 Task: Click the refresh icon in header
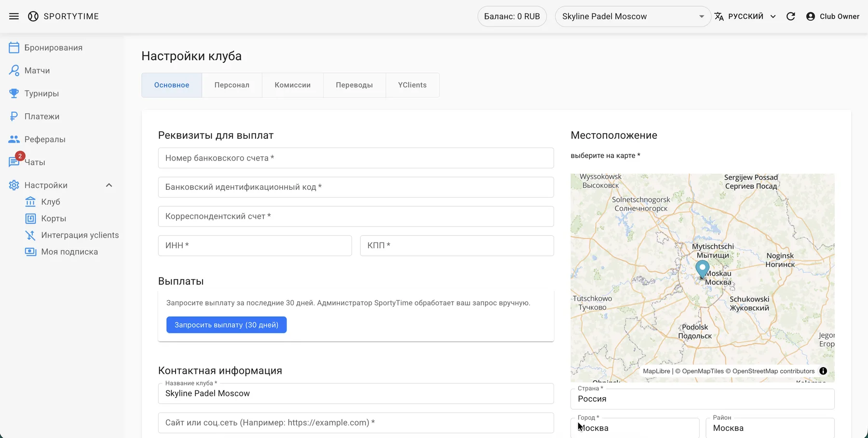pos(790,16)
